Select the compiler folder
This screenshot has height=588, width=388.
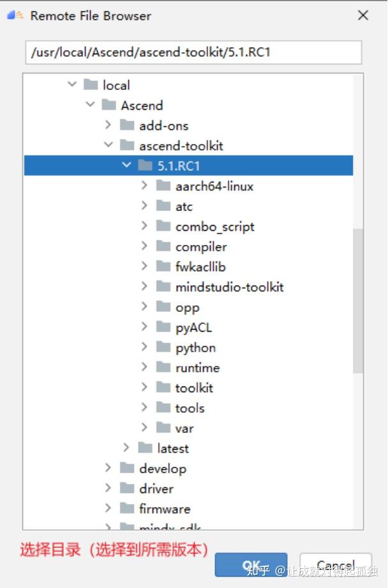point(201,247)
